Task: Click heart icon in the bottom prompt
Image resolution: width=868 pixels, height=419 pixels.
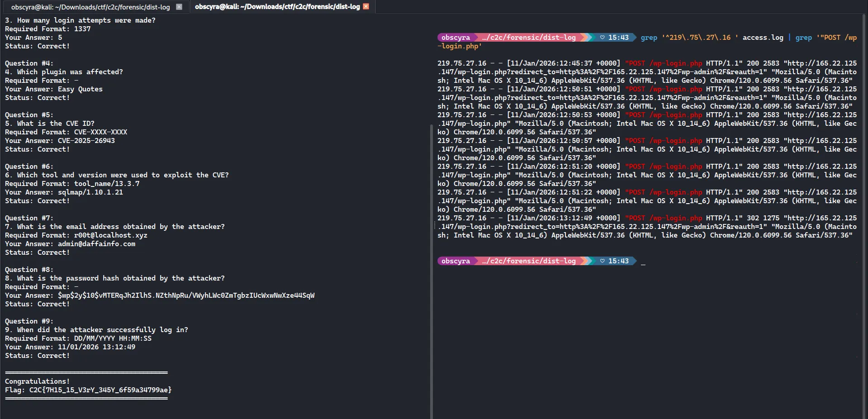Action: tap(602, 261)
